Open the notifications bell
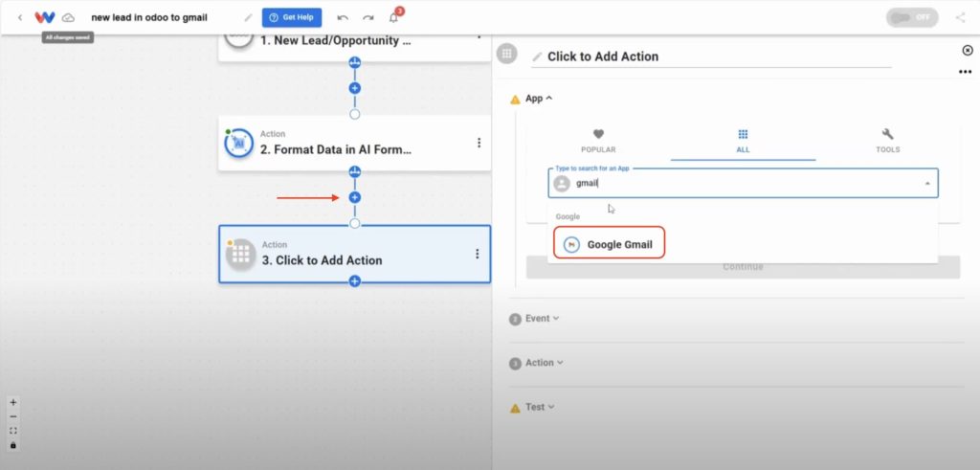 [393, 17]
